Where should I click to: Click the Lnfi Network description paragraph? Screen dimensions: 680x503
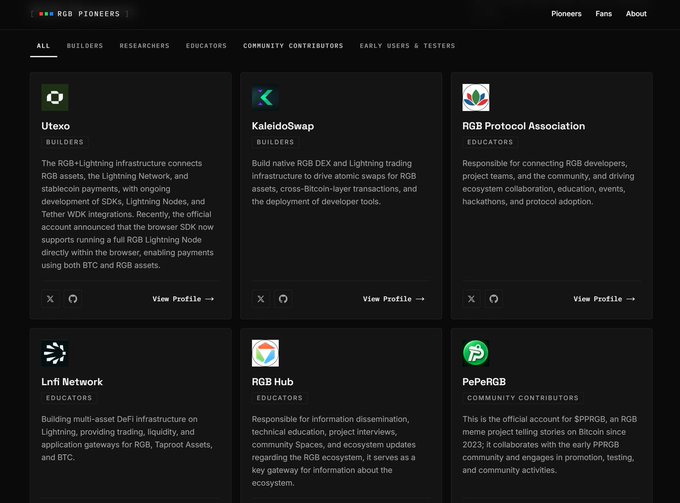click(x=127, y=438)
